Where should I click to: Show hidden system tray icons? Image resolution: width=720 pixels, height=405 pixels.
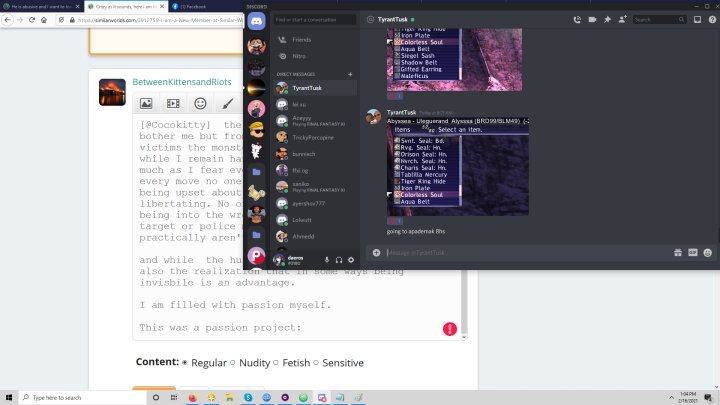click(671, 397)
